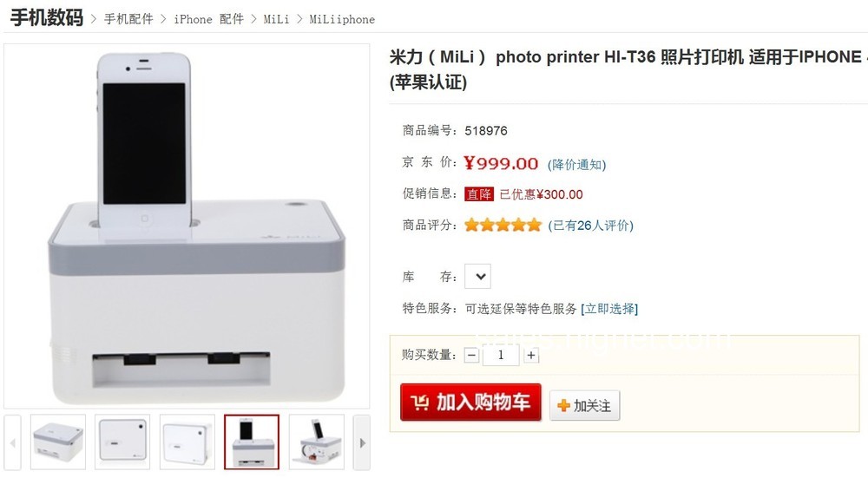This screenshot has width=868, height=478.
Task: Click the MiLi brand breadcrumb
Action: tap(276, 19)
